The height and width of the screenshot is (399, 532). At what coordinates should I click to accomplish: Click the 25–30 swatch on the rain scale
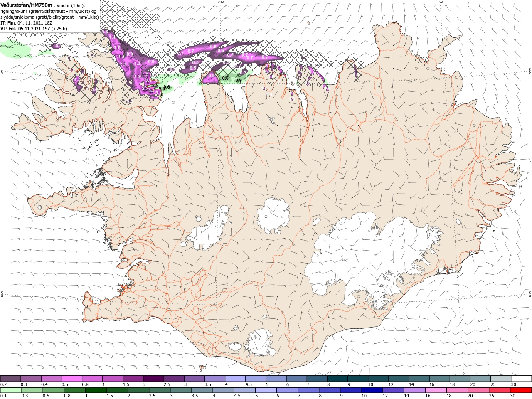coord(500,390)
